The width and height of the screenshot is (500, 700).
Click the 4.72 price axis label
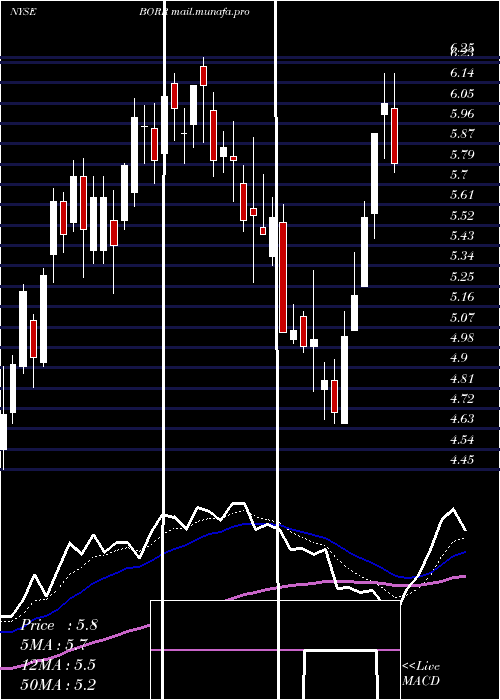point(462,399)
